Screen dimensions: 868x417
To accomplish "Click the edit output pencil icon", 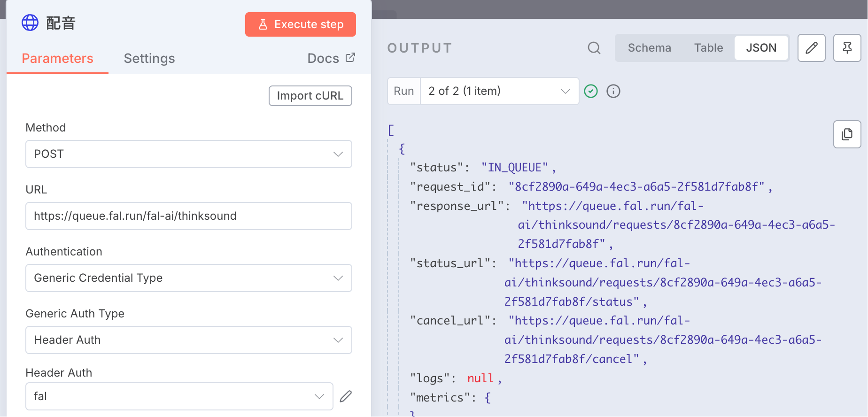I will point(812,48).
